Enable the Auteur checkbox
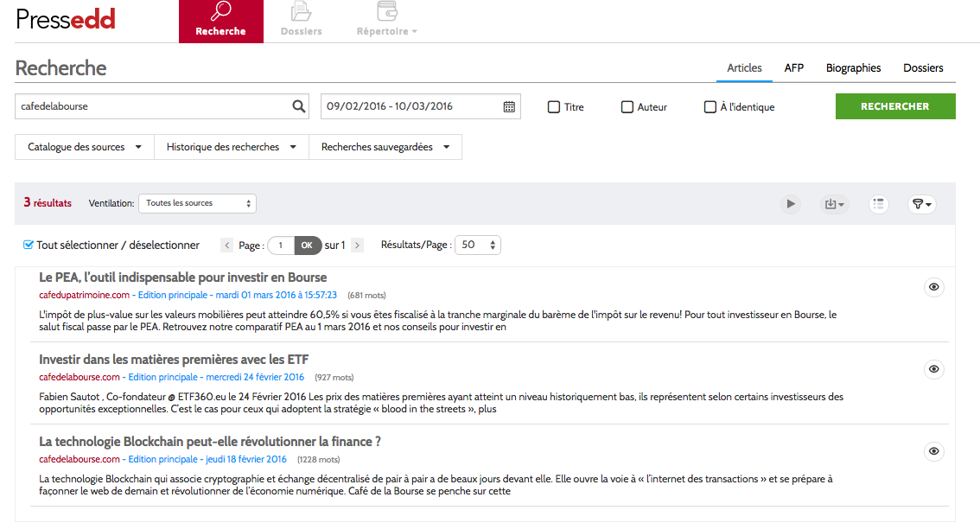This screenshot has width=980, height=523. [627, 107]
